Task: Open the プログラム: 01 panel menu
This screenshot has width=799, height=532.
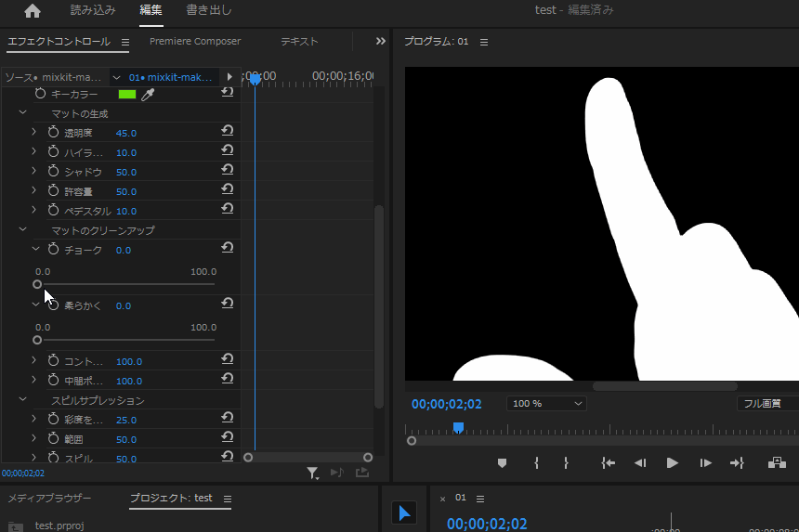Action: pos(483,43)
